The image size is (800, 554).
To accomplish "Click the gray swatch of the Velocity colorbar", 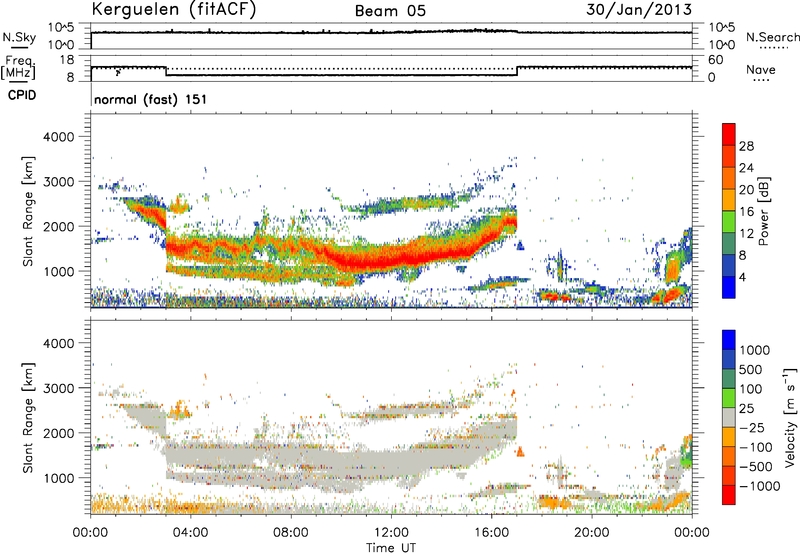I will pyautogui.click(x=729, y=418).
